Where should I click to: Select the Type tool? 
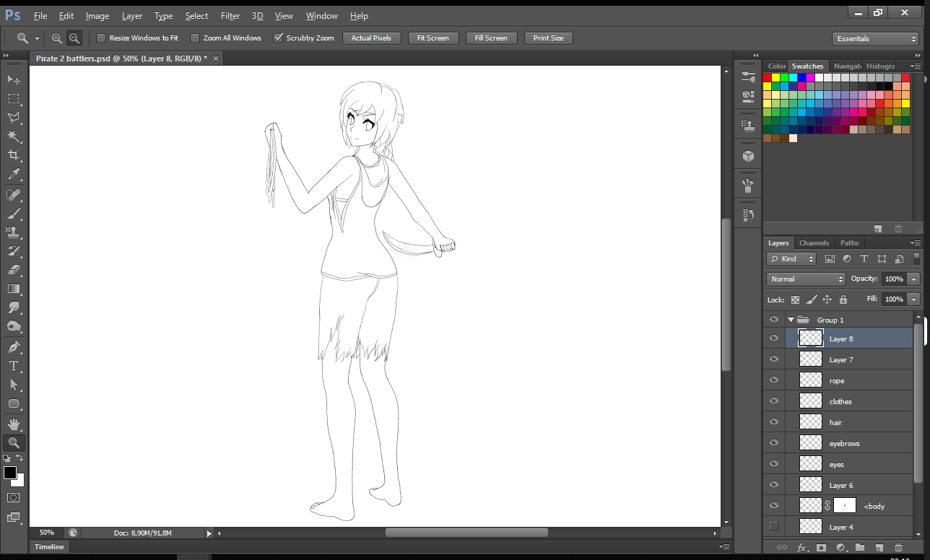tap(14, 366)
